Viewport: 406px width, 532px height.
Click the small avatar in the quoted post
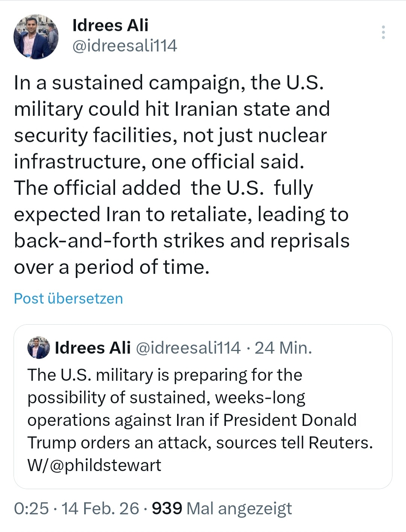[x=39, y=348]
